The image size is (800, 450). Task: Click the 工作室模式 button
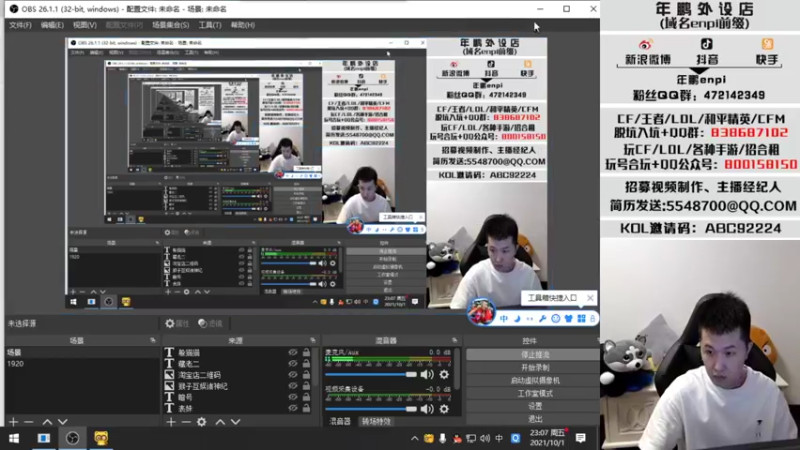pos(534,393)
